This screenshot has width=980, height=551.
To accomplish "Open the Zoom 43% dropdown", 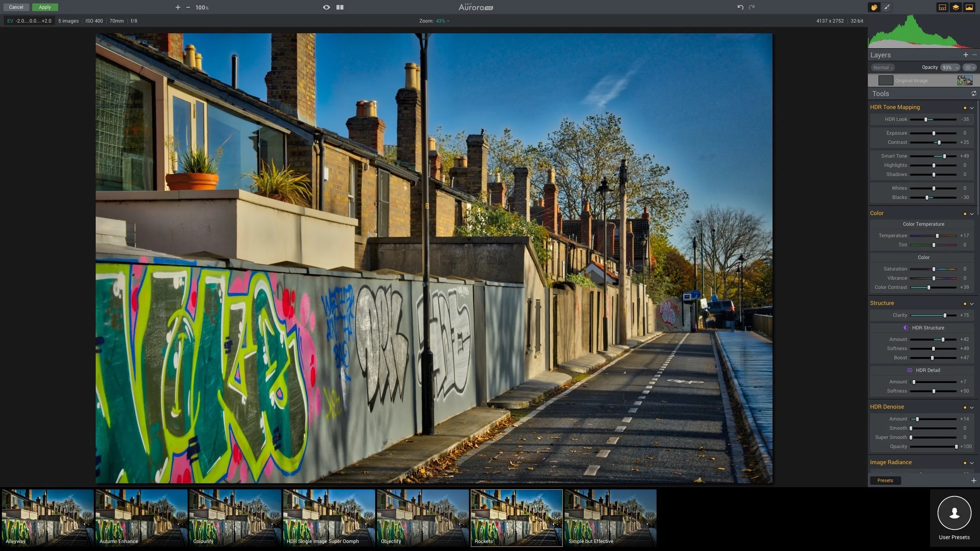I will click(x=442, y=21).
